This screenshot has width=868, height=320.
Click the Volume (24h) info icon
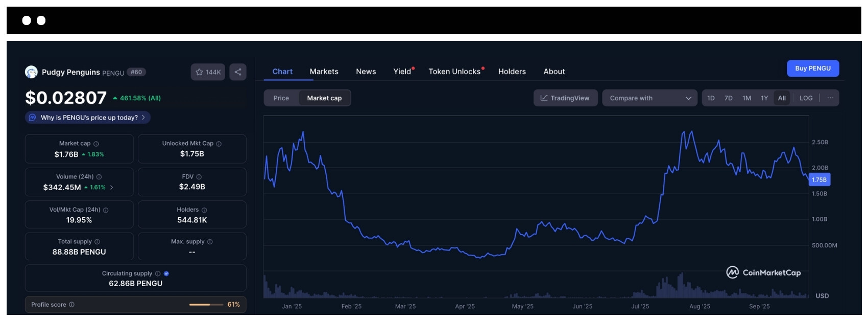click(99, 177)
